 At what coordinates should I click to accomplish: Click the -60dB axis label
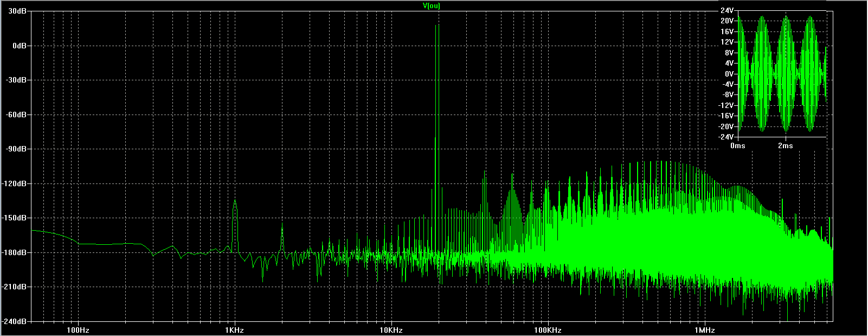[x=16, y=115]
